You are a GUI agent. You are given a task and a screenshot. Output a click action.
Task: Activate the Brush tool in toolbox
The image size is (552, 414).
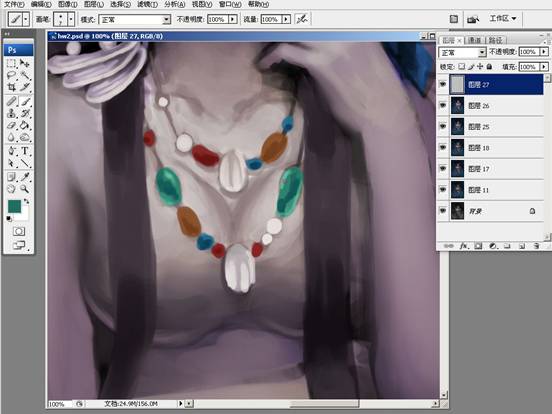point(25,101)
